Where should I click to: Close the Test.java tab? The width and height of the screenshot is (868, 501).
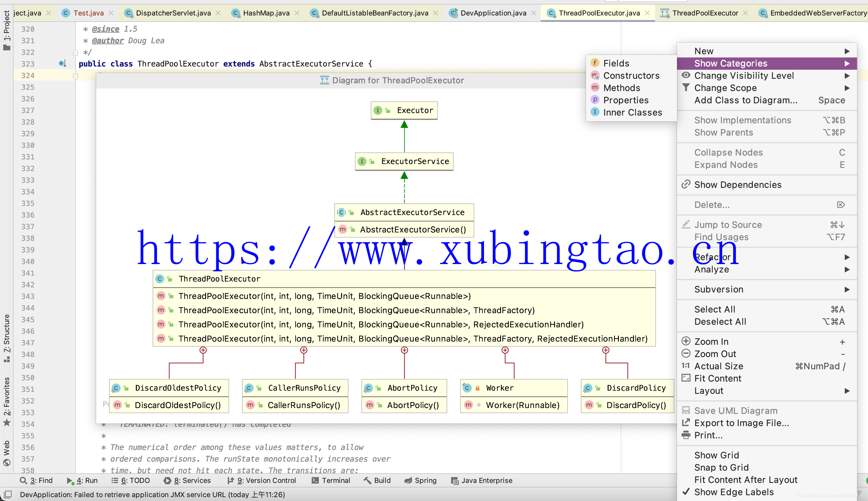click(111, 13)
